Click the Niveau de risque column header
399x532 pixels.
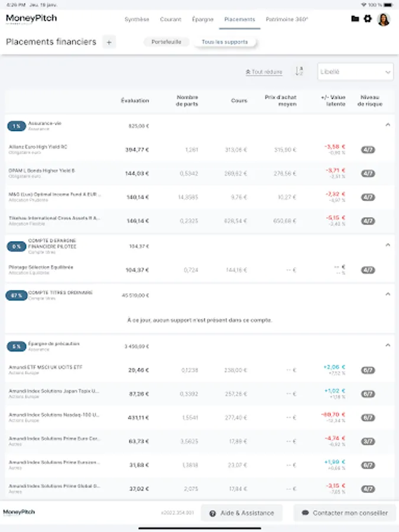(x=370, y=100)
